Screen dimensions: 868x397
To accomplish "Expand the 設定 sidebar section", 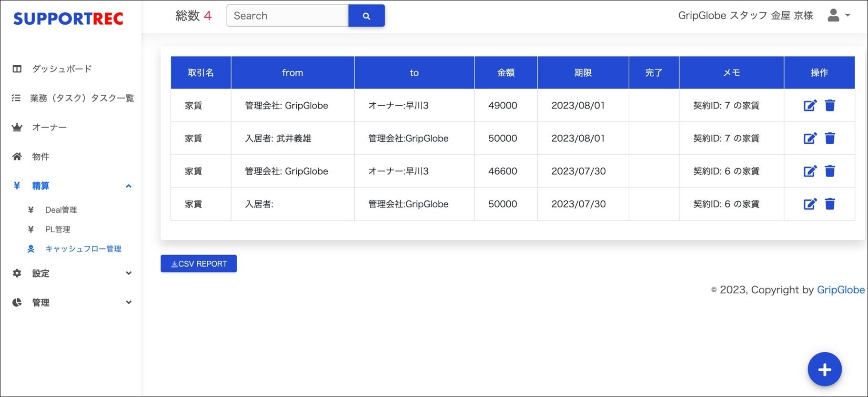I will tap(128, 273).
